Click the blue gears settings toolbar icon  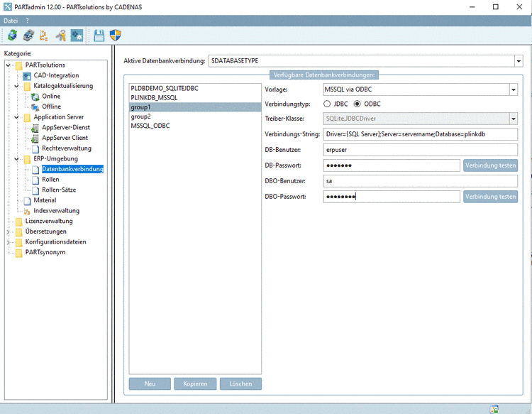pyautogui.click(x=77, y=36)
